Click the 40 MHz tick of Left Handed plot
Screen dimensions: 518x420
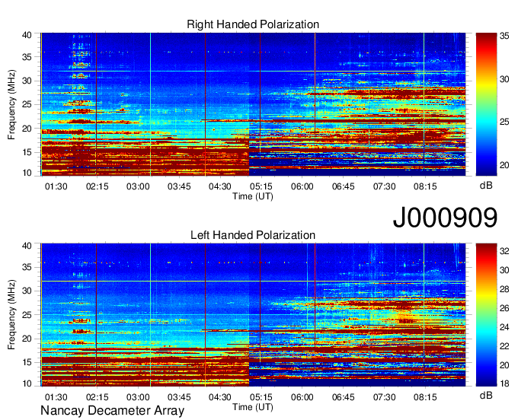click(x=27, y=246)
